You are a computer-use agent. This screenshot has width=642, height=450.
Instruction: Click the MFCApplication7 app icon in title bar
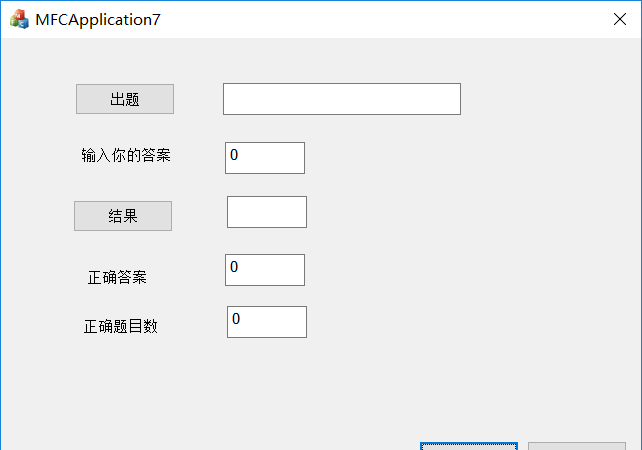(x=19, y=19)
